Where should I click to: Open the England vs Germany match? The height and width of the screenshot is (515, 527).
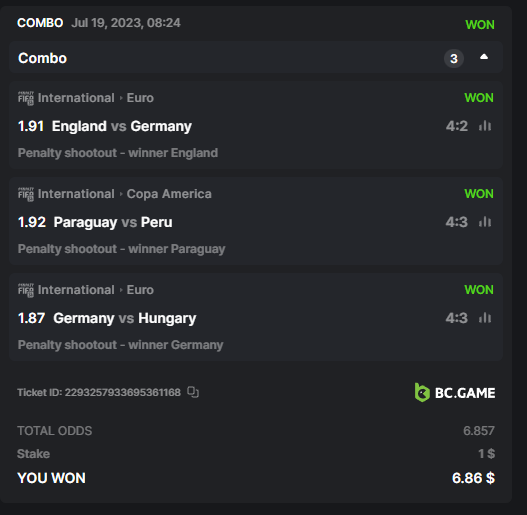click(x=122, y=126)
